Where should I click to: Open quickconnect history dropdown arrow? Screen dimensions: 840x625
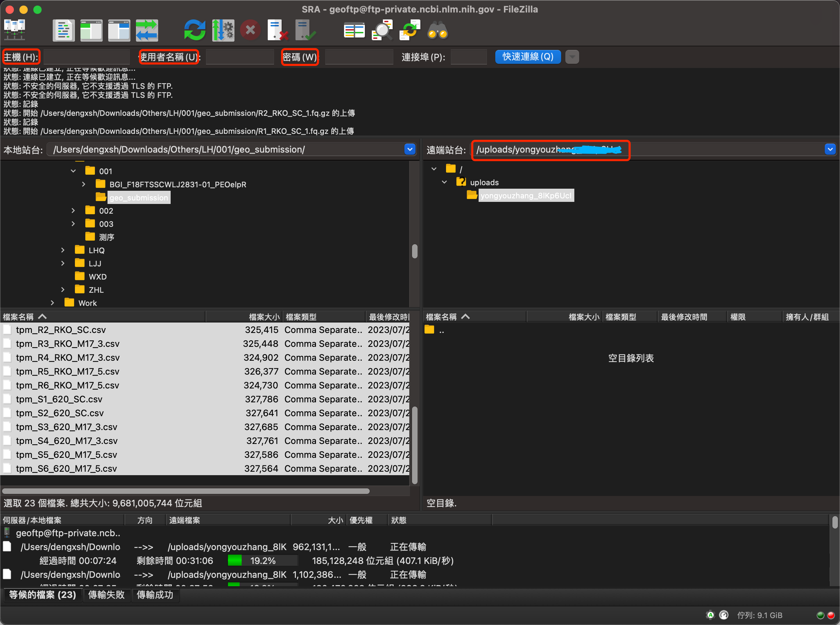(x=572, y=57)
